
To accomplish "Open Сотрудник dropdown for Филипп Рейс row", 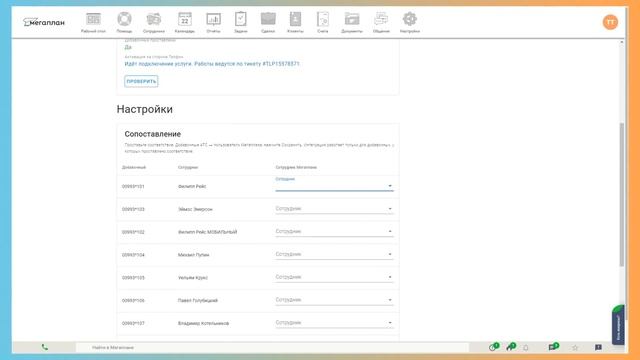I will pos(334,185).
